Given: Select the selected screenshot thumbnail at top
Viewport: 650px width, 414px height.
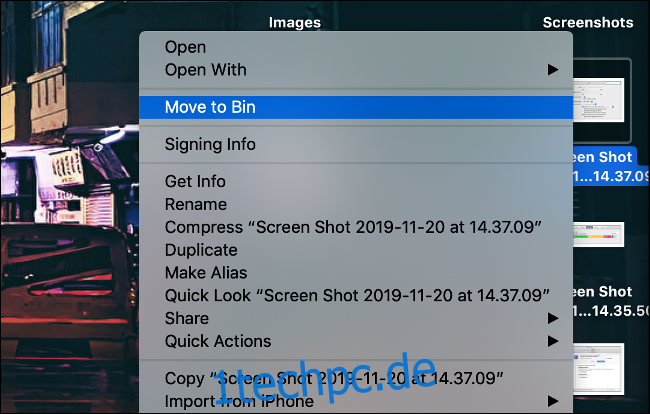Looking at the screenshot, I should [x=601, y=100].
